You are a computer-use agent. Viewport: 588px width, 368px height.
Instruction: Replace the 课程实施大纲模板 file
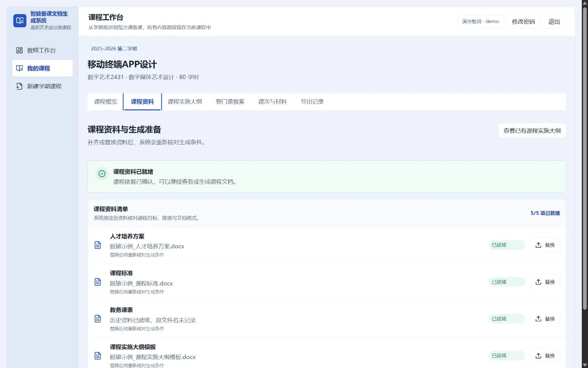tap(545, 356)
